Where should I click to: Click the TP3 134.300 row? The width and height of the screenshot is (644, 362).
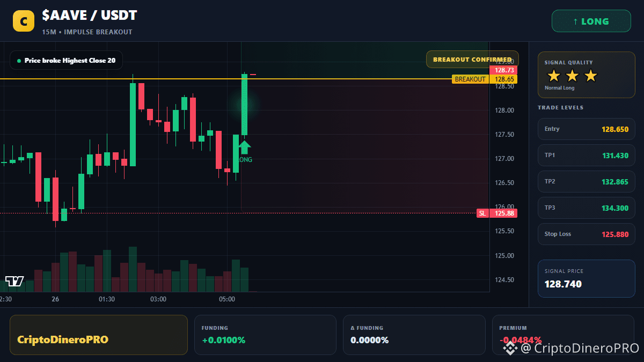[587, 208]
